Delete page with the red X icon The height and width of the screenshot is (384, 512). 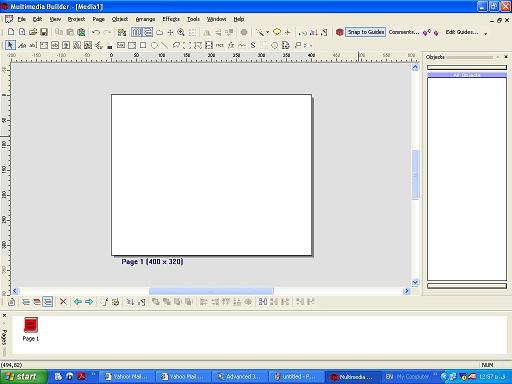pyautogui.click(x=63, y=302)
